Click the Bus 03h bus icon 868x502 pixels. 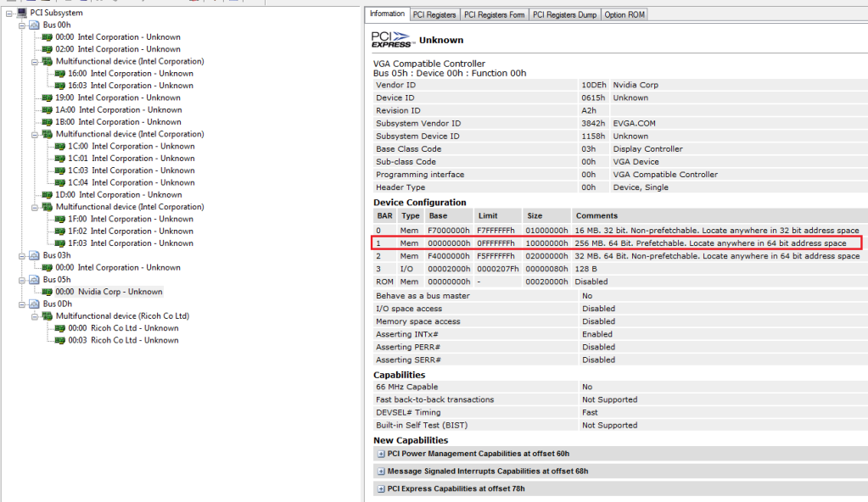point(34,256)
